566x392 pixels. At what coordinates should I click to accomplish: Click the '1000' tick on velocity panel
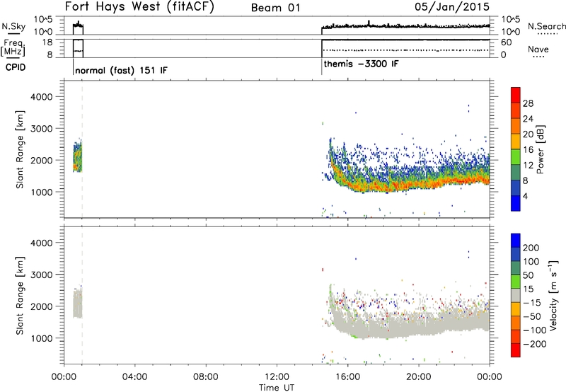41,338
